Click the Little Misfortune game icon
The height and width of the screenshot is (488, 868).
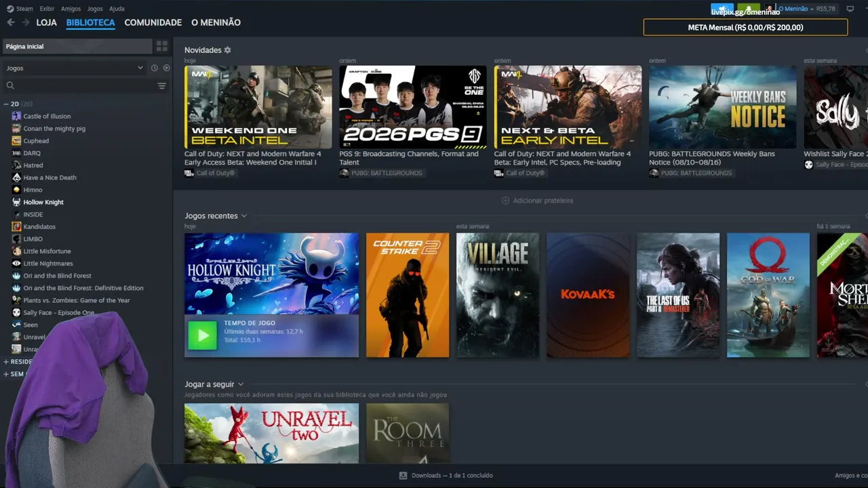(16, 251)
